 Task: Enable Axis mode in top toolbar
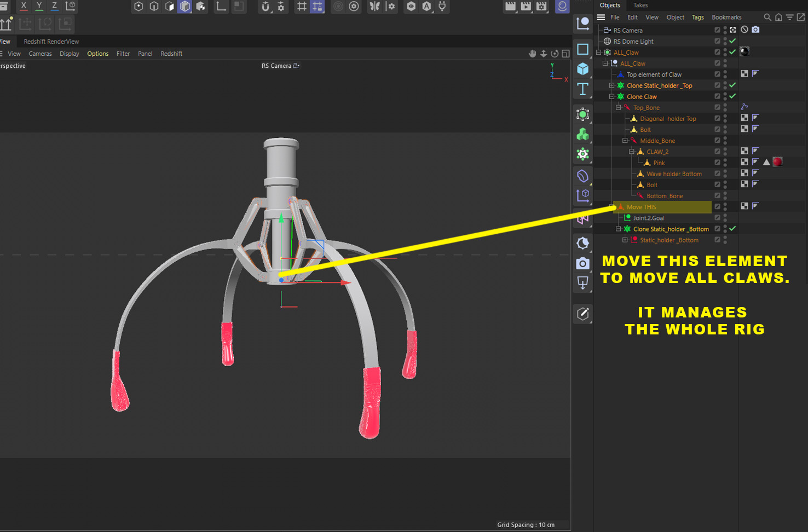pos(221,7)
